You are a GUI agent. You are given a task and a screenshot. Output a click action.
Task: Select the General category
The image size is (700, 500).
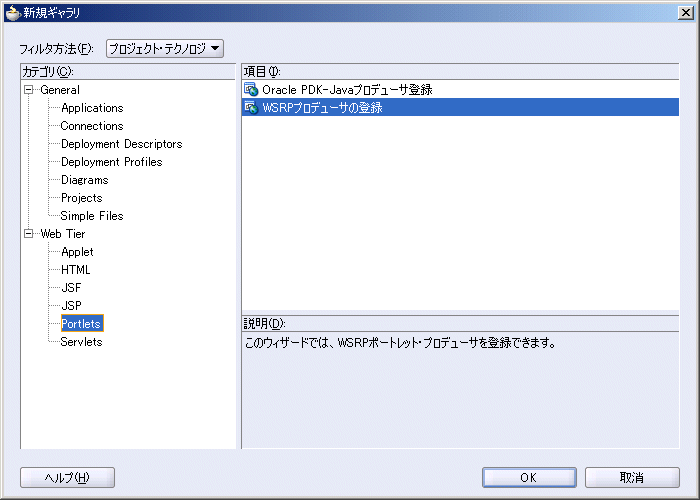tap(60, 90)
